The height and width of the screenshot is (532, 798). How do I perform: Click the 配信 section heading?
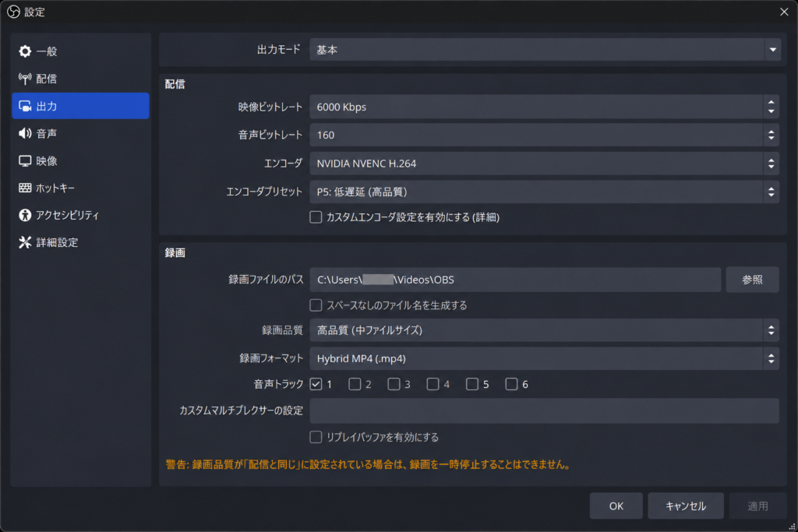(x=175, y=84)
